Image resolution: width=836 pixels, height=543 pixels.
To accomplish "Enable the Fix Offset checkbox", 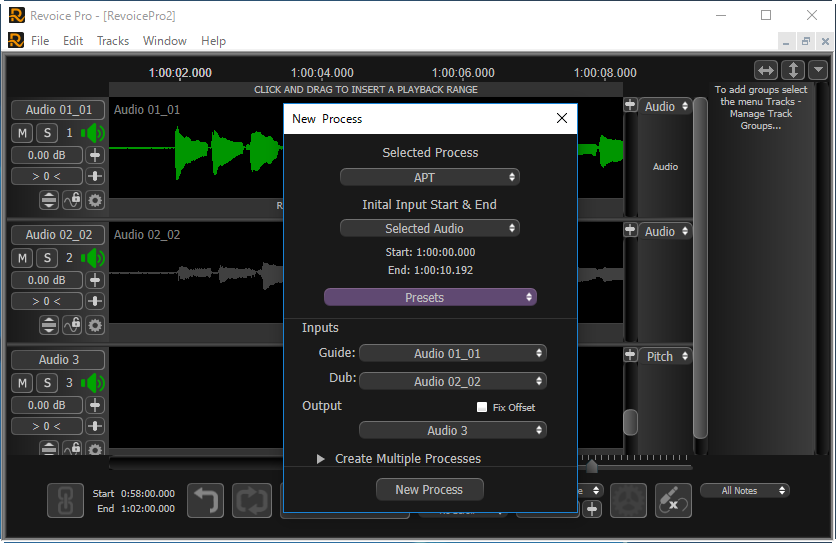I will tap(481, 407).
